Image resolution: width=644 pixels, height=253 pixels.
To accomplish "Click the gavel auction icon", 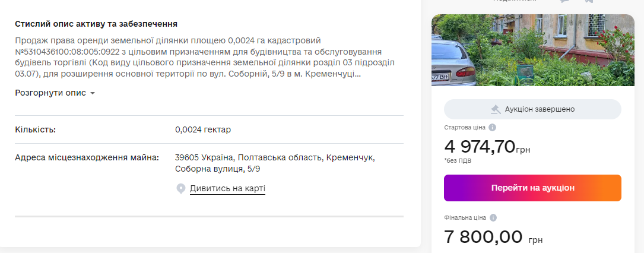I will (495, 109).
